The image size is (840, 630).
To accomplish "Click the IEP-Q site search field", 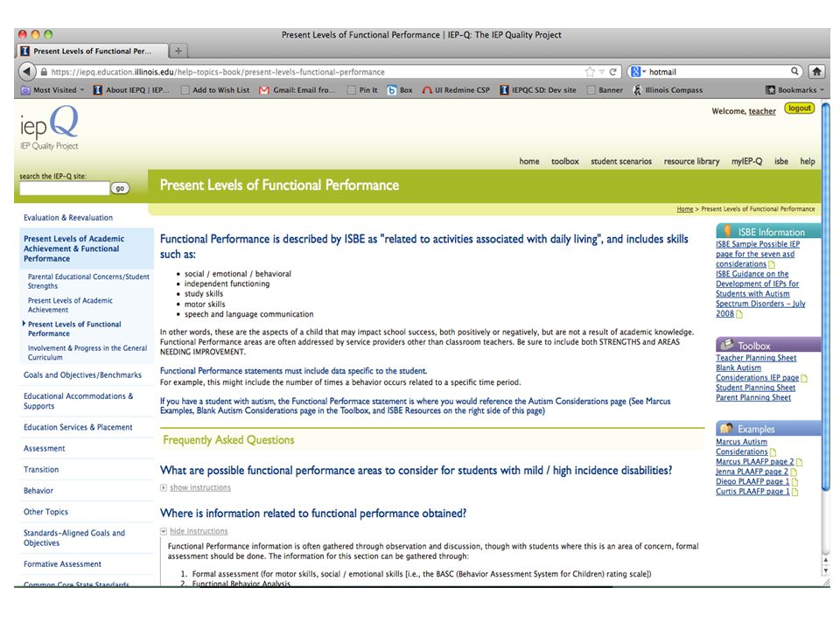I will 64,188.
